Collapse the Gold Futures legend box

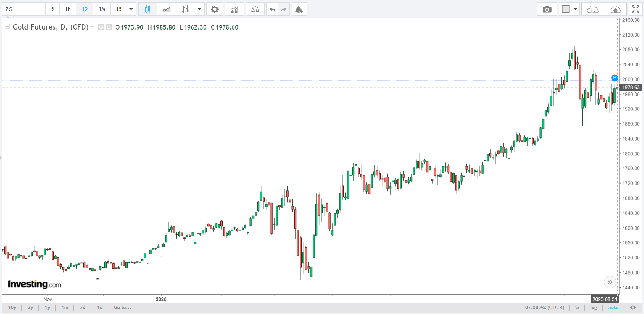coord(7,27)
